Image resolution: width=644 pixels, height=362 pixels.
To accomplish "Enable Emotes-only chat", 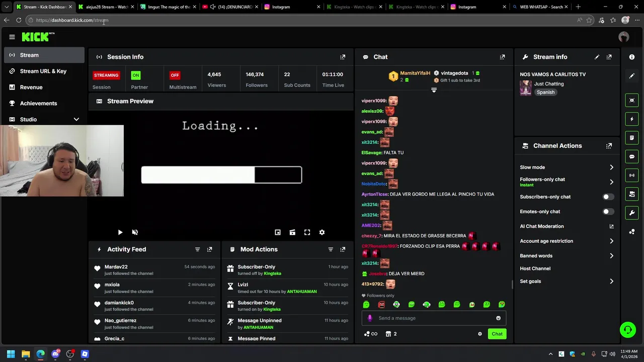I will point(608,212).
